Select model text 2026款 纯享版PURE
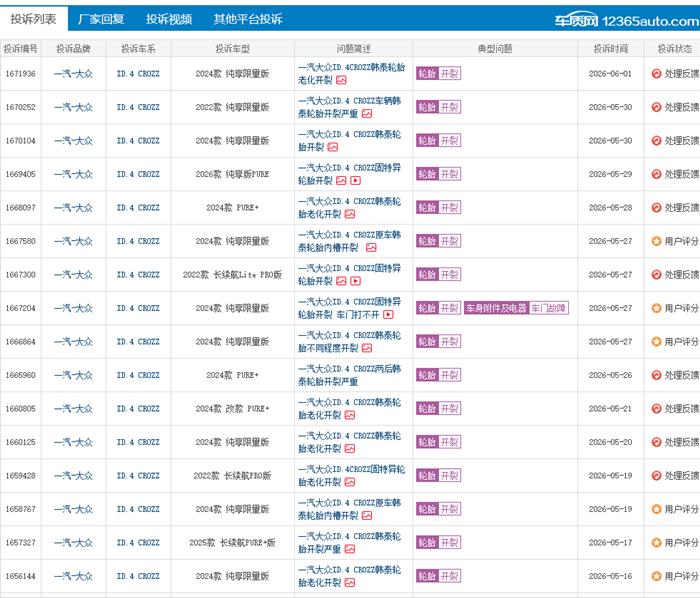Viewport: 700px width, 598px height. coord(232,174)
